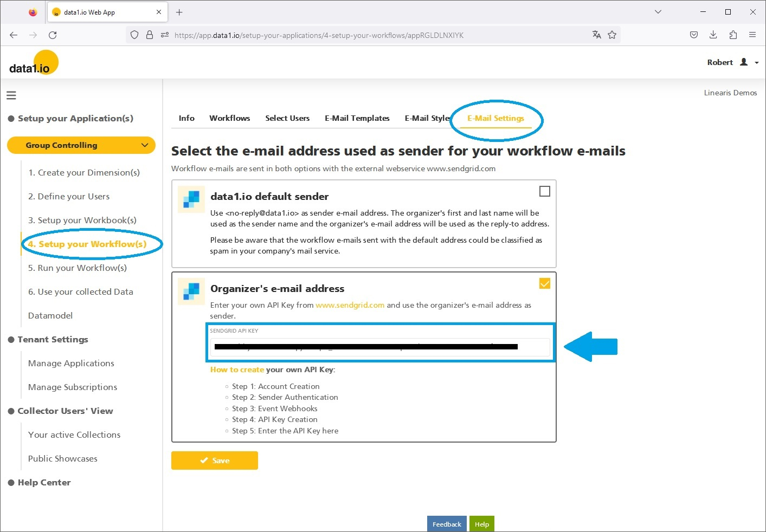Click Step 5: Enter the API Key here

pos(285,431)
